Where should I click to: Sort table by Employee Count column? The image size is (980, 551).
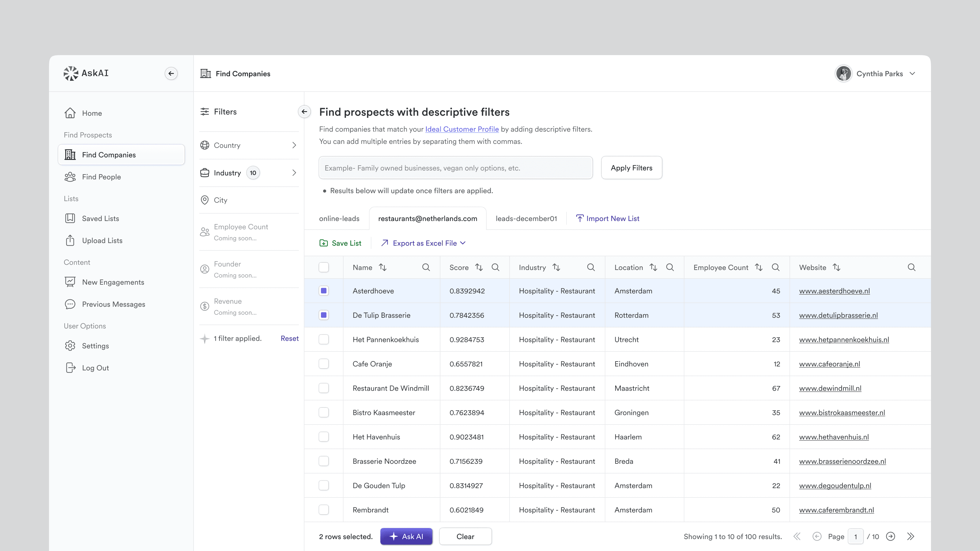coord(759,267)
